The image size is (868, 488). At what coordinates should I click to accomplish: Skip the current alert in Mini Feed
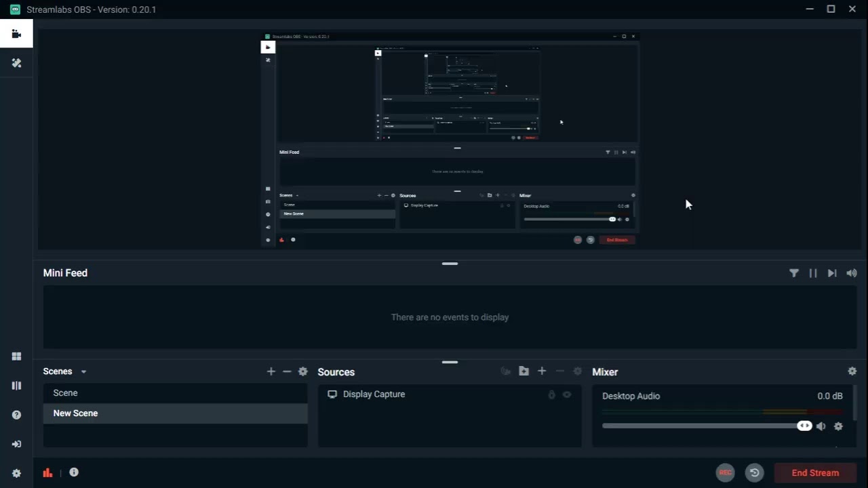(832, 273)
